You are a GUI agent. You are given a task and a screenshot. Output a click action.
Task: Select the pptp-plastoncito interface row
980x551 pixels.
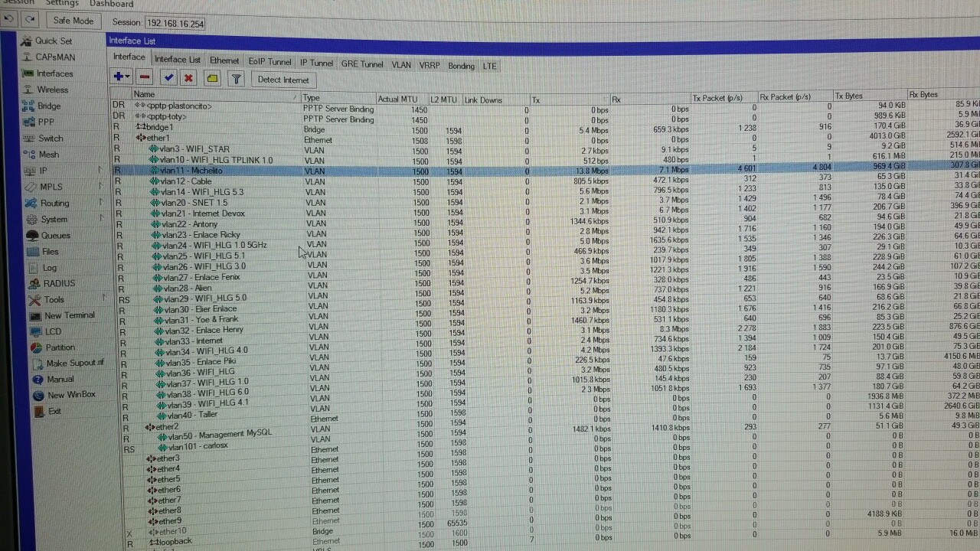pyautogui.click(x=545, y=109)
